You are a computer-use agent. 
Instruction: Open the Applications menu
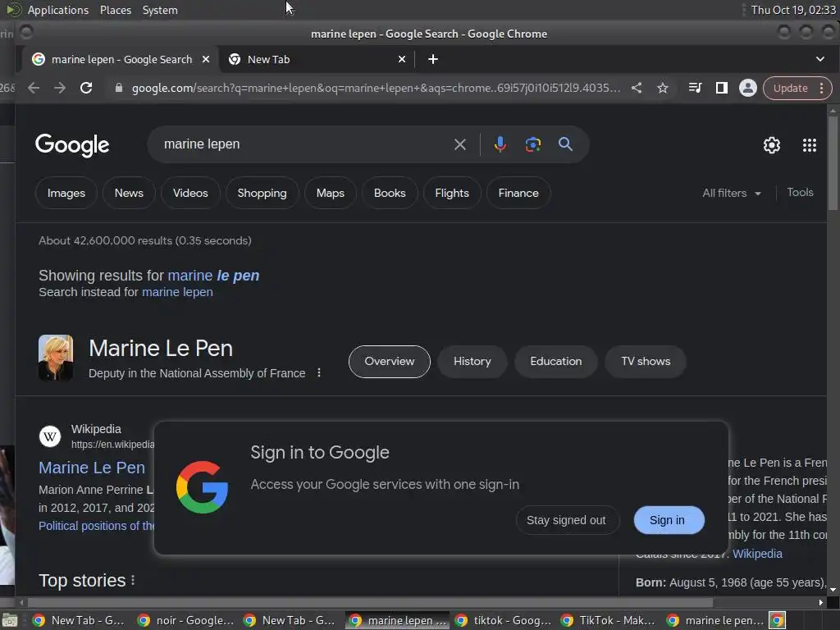(x=58, y=10)
